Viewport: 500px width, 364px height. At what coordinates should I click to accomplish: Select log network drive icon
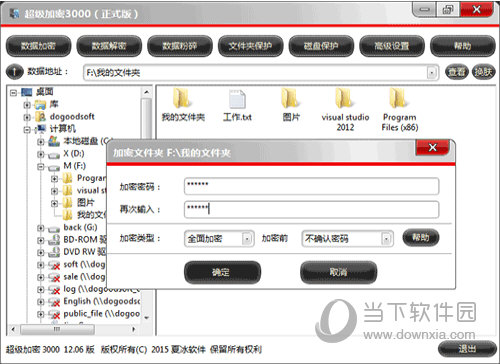click(x=54, y=290)
